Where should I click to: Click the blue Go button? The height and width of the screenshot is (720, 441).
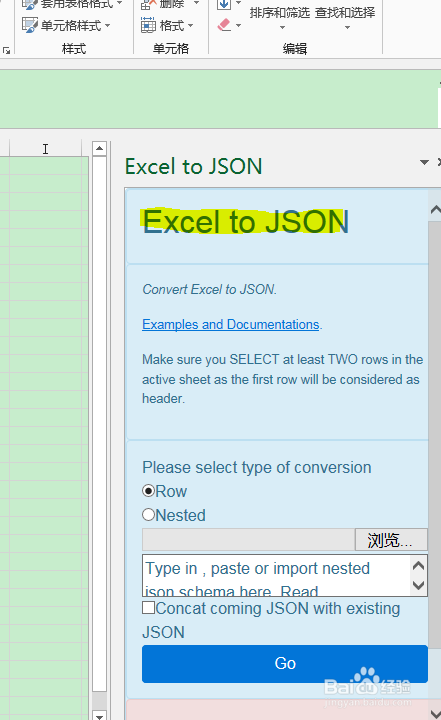click(285, 664)
